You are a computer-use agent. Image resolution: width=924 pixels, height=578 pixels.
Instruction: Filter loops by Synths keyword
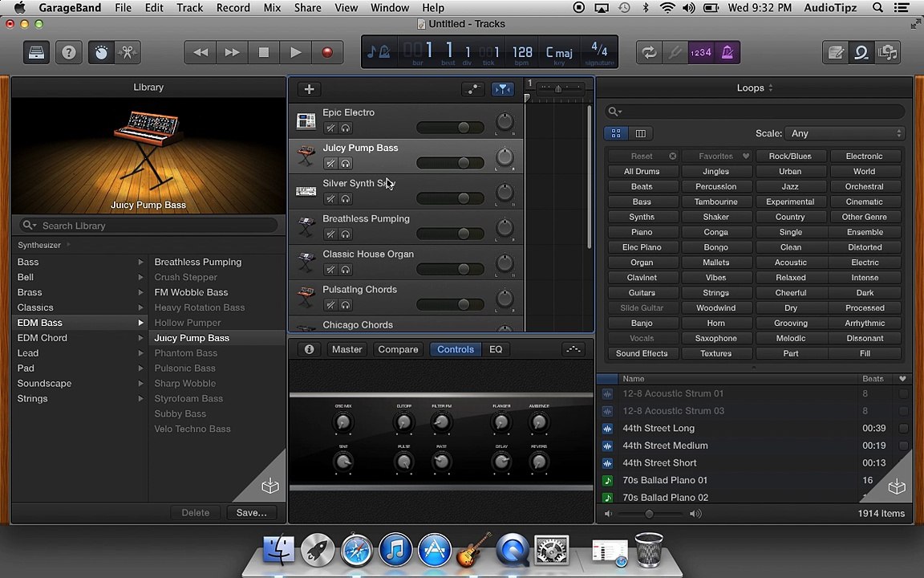pos(642,217)
